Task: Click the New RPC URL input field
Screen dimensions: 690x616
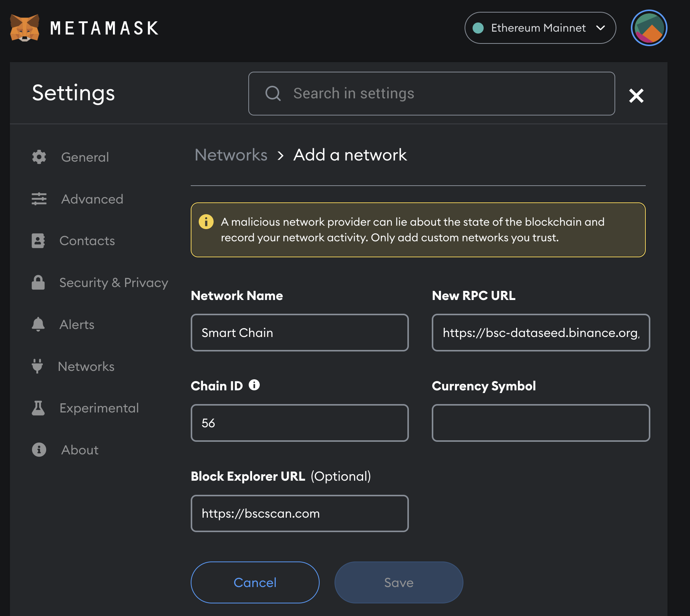Action: [541, 332]
